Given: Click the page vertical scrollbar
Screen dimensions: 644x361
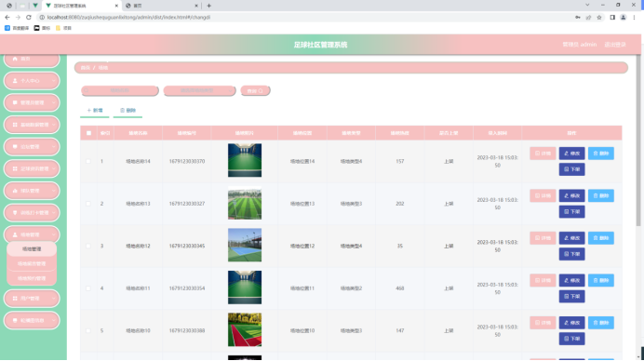Looking at the screenshot, I should click(638, 140).
